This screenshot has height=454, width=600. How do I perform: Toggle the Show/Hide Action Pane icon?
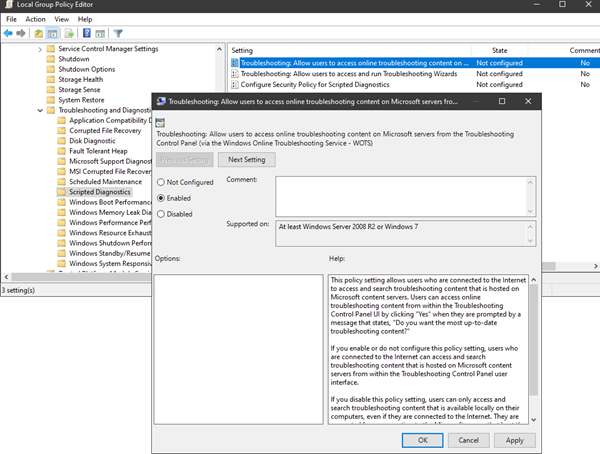[100, 34]
